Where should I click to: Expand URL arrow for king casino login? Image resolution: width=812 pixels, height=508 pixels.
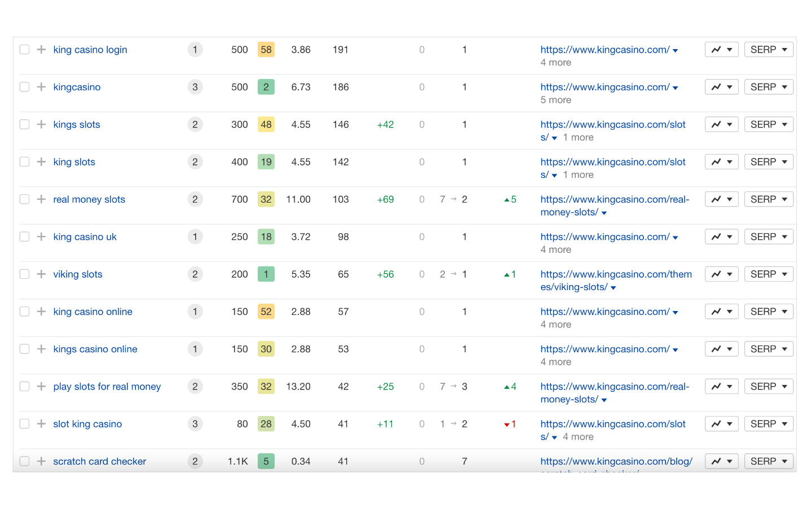point(675,51)
